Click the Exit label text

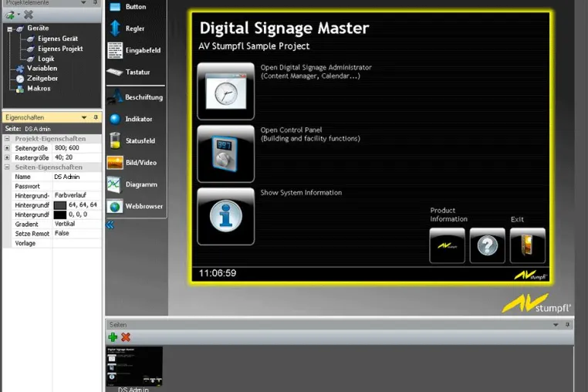tap(517, 219)
